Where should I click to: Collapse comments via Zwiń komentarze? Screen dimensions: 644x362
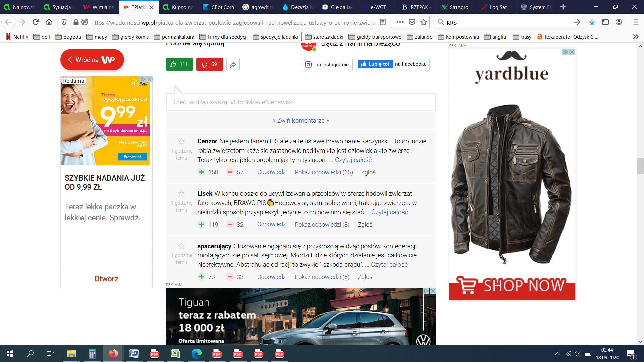tap(301, 120)
